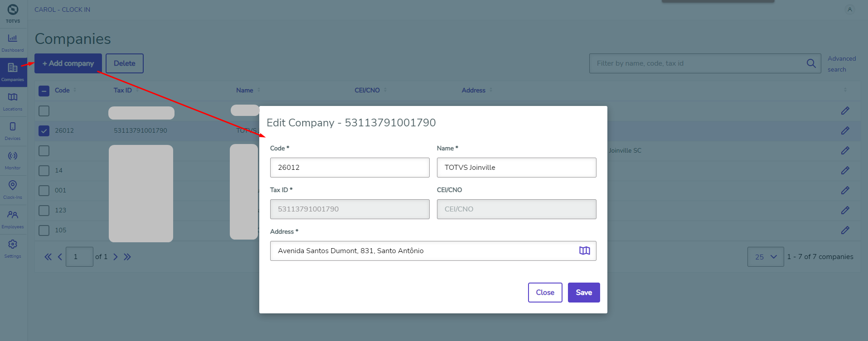The height and width of the screenshot is (341, 868).
Task: Expand the page size dropdown showing 25
Action: tap(765, 257)
